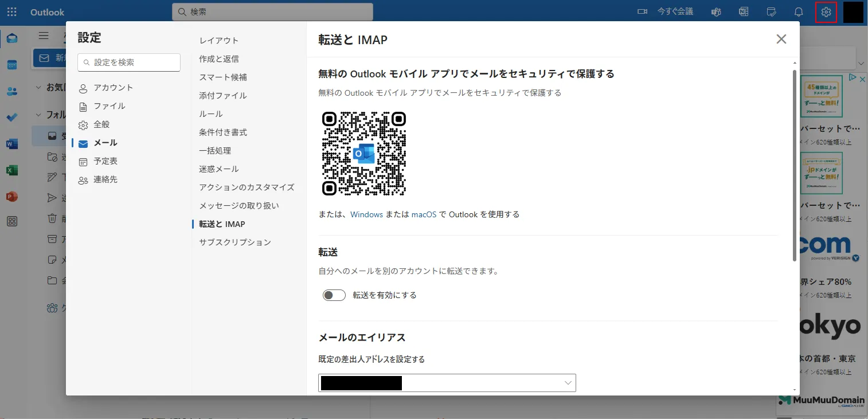This screenshot has height=419, width=868.
Task: Enable the 転送を有効にする toggle
Action: [x=334, y=295]
